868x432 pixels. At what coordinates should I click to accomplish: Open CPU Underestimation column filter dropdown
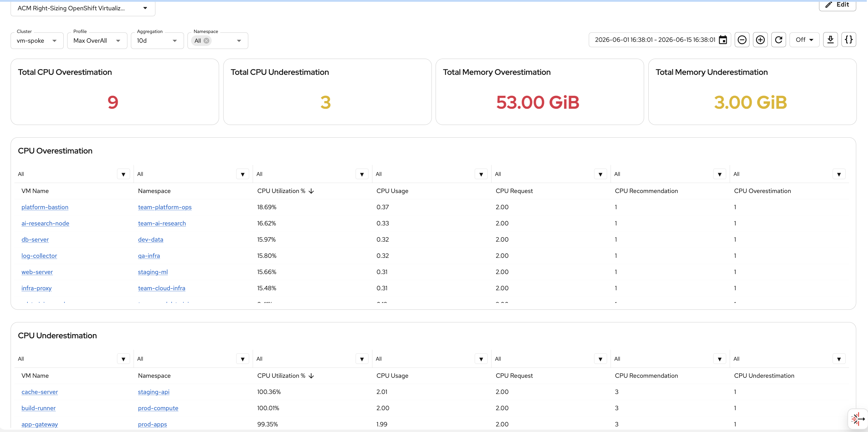pos(839,359)
